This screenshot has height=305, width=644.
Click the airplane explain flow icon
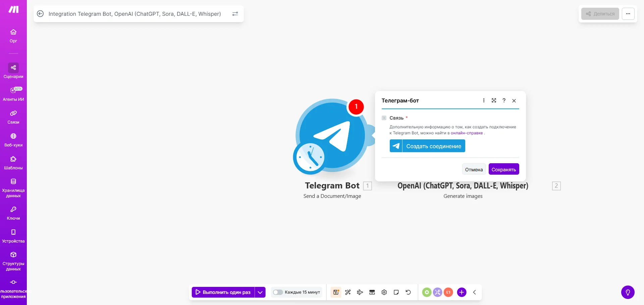point(360,292)
